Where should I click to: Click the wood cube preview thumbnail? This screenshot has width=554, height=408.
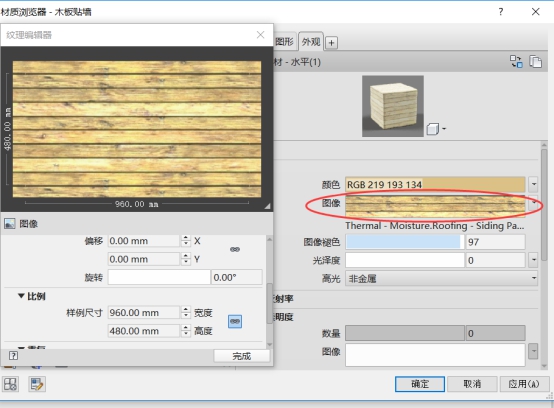pyautogui.click(x=393, y=106)
